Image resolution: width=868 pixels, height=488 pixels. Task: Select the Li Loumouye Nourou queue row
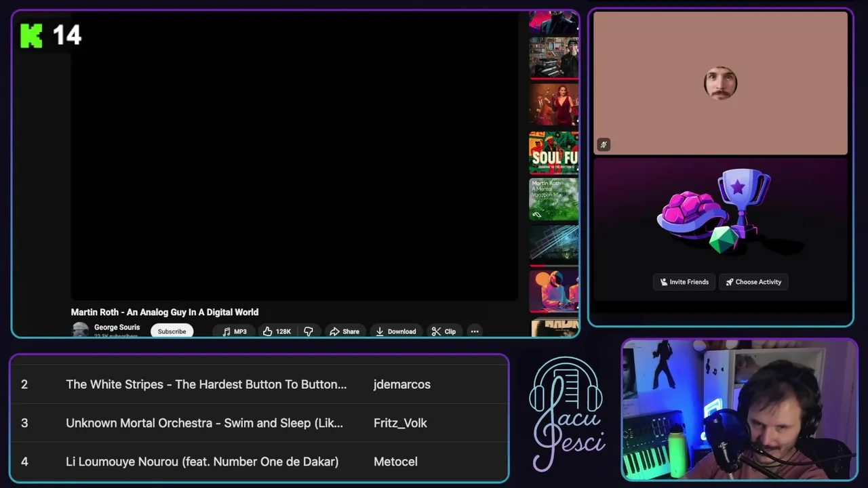[259, 462]
